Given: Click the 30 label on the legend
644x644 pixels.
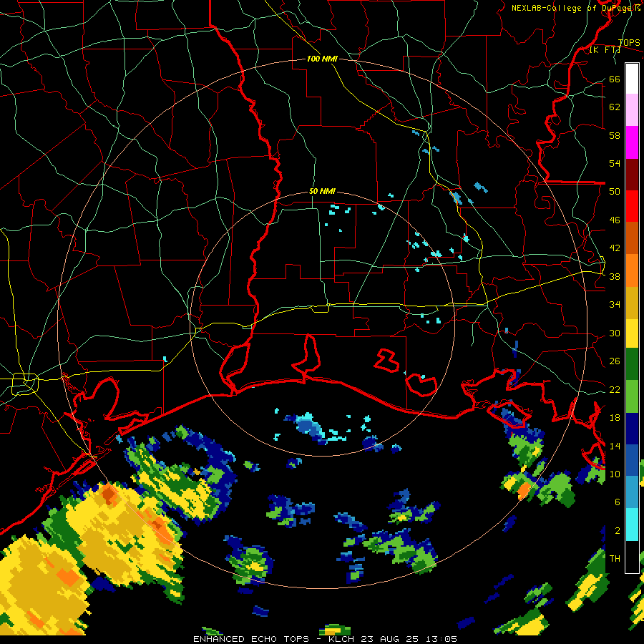Looking at the screenshot, I should (x=615, y=333).
